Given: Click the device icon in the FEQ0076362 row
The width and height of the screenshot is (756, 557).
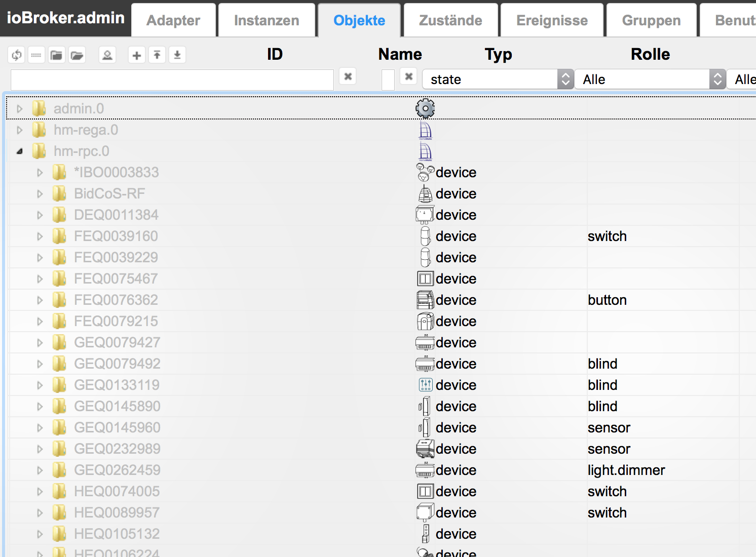Looking at the screenshot, I should pos(425,300).
